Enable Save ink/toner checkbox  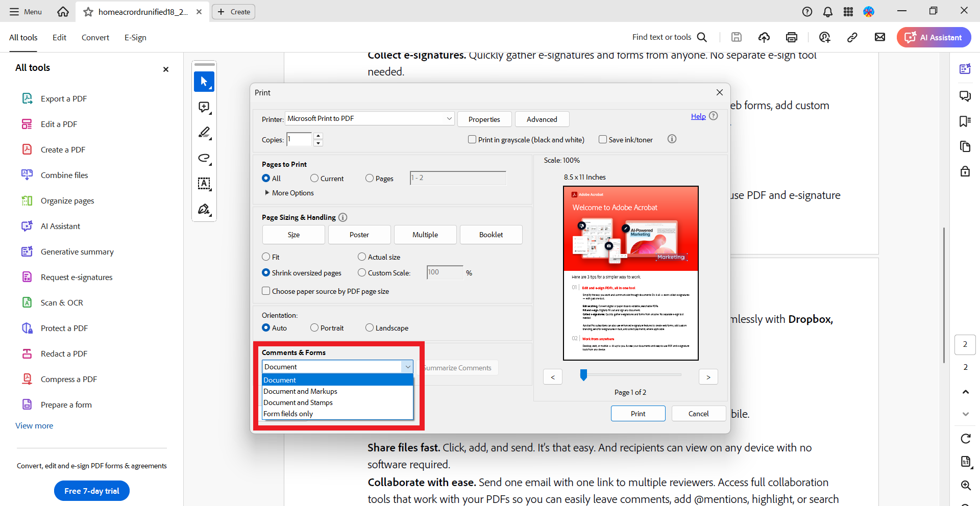tap(603, 139)
